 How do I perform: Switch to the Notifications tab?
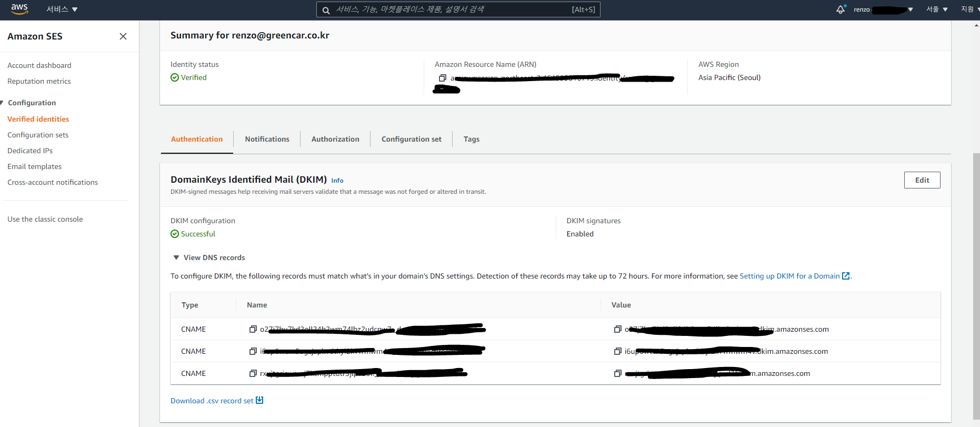coord(267,139)
